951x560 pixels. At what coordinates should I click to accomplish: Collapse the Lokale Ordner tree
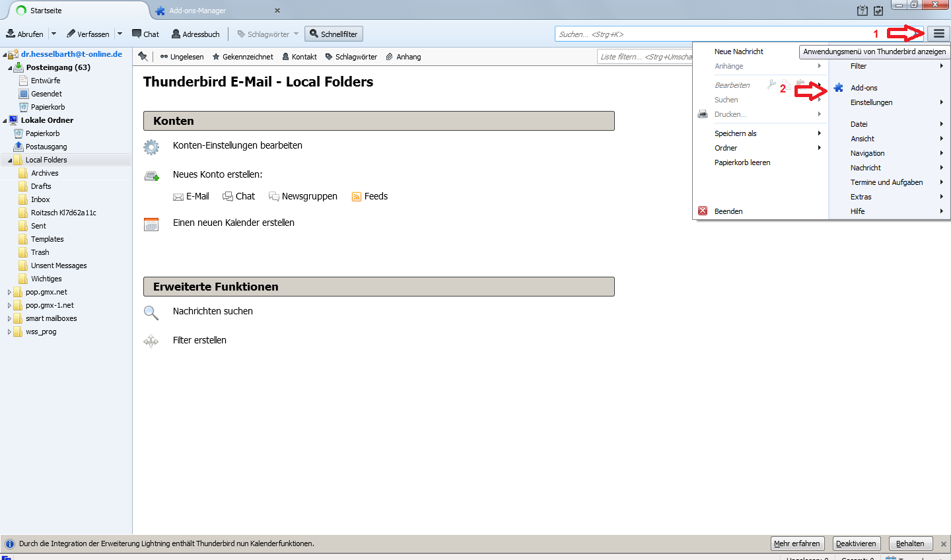(x=5, y=121)
